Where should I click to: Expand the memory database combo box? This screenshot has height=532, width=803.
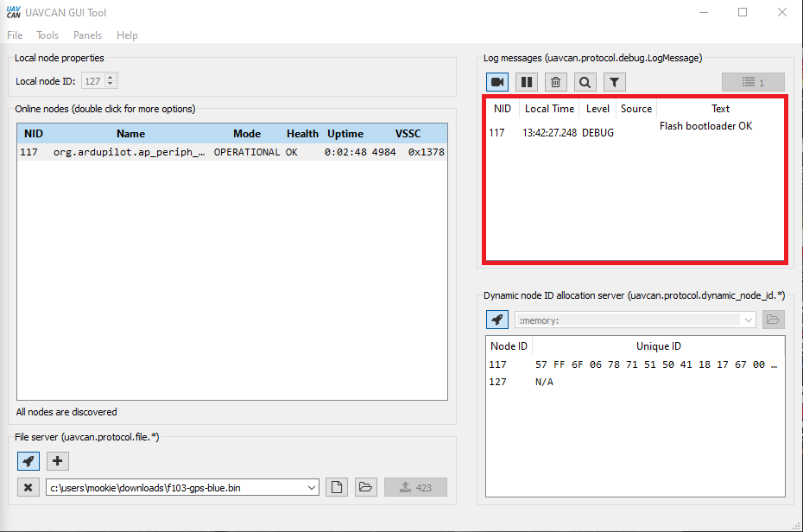[x=748, y=319]
